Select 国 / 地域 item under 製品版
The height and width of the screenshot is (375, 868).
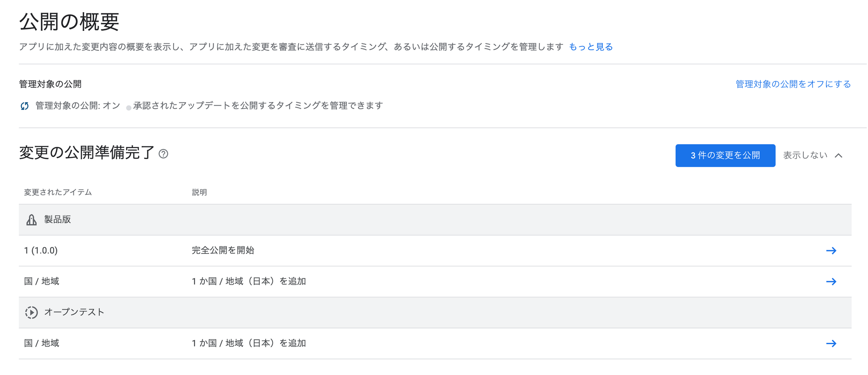[x=42, y=282]
